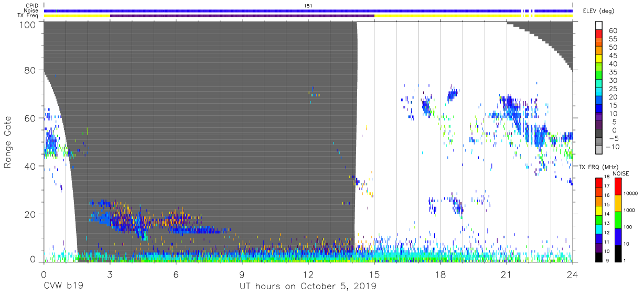Click the purple section of TX Freq strip

pos(242,16)
